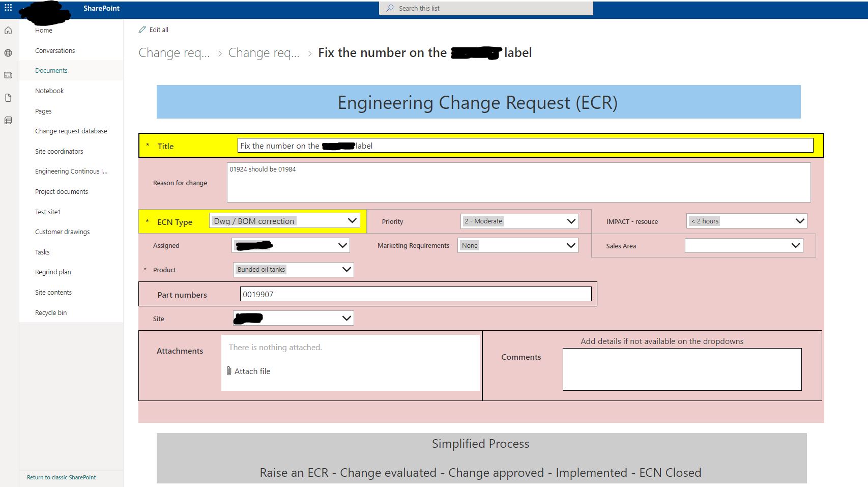Click the search magnifier icon

[390, 8]
